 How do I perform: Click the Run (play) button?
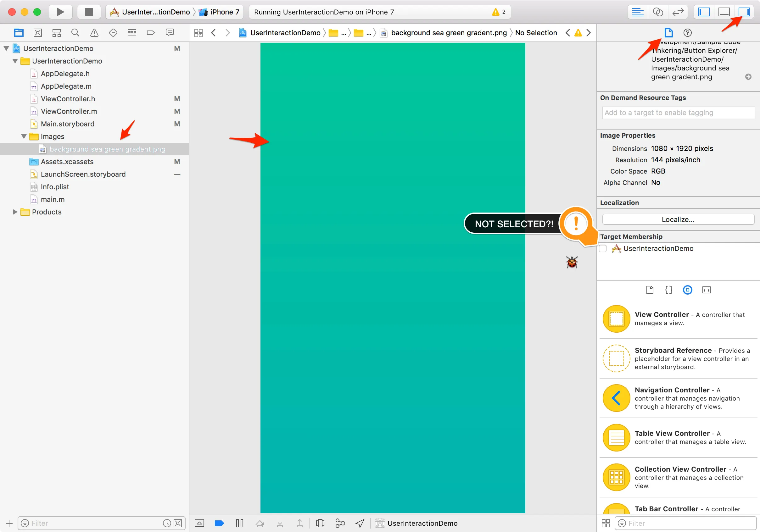[60, 12]
